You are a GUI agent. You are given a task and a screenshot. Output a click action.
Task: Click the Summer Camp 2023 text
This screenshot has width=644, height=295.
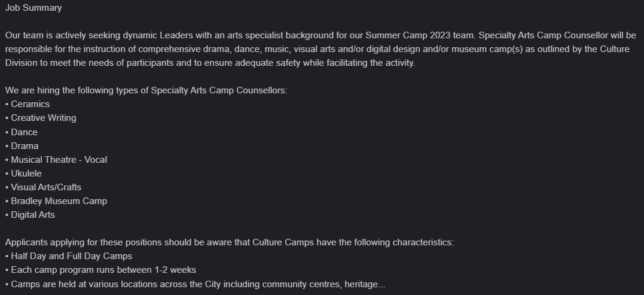point(408,35)
